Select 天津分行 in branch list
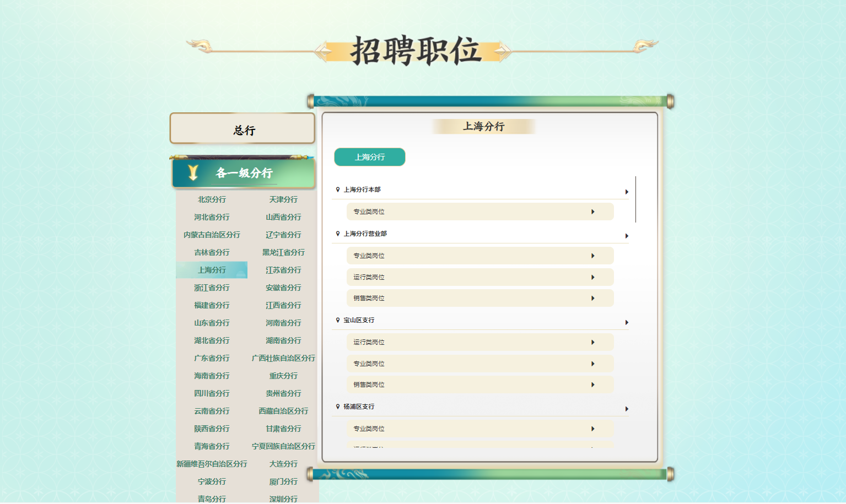 tap(283, 199)
